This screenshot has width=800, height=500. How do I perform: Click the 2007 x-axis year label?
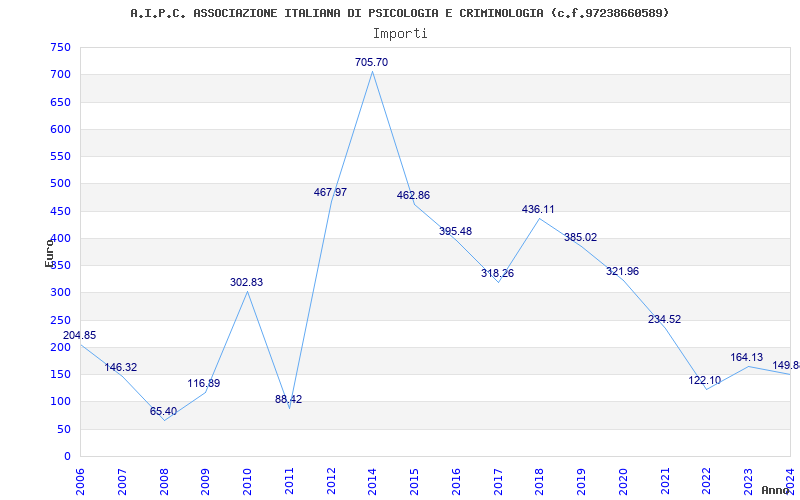coord(122,482)
